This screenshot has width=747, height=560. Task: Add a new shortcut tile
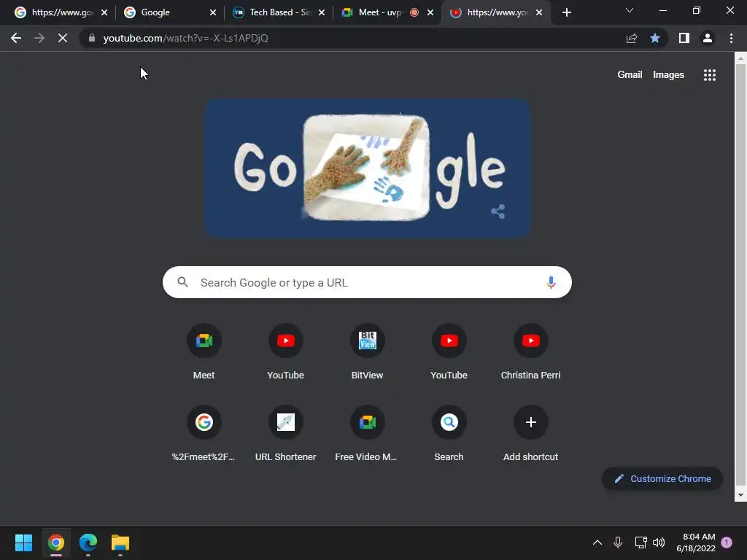coord(530,433)
